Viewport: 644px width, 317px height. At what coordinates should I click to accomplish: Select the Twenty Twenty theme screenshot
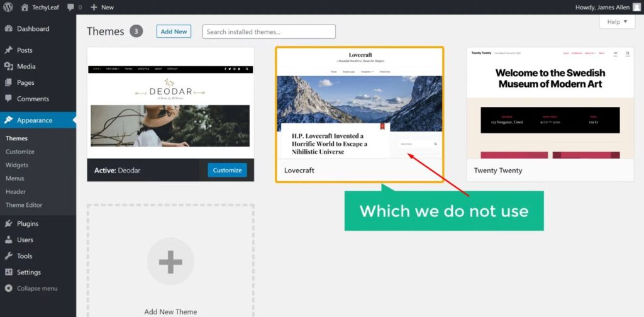(550, 103)
